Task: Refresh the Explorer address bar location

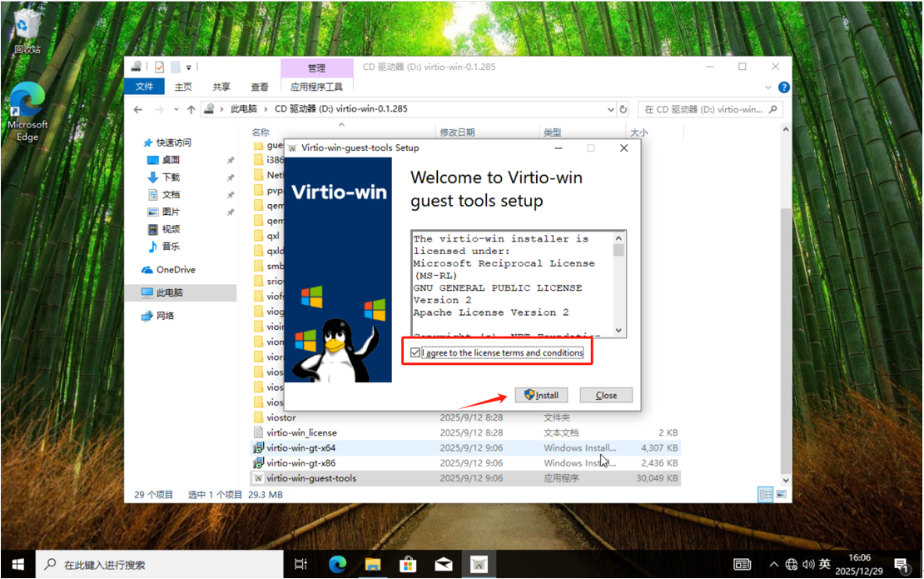Action: (x=623, y=109)
